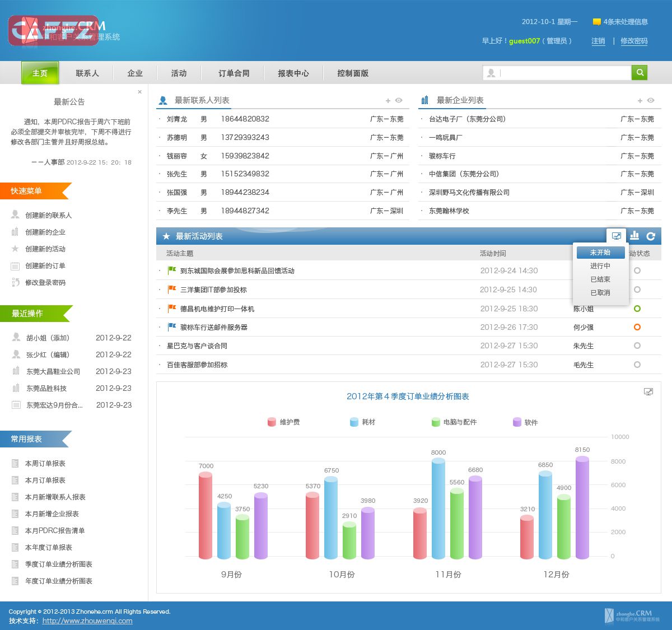Click the add icon in latest contacts panel

[388, 101]
